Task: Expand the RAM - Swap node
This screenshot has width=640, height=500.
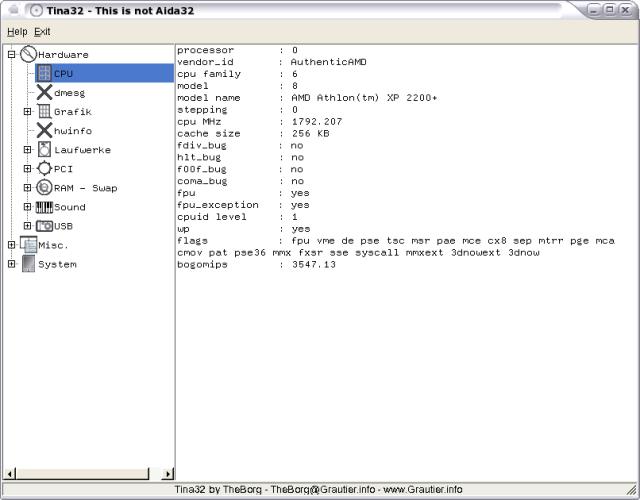Action: coord(27,188)
